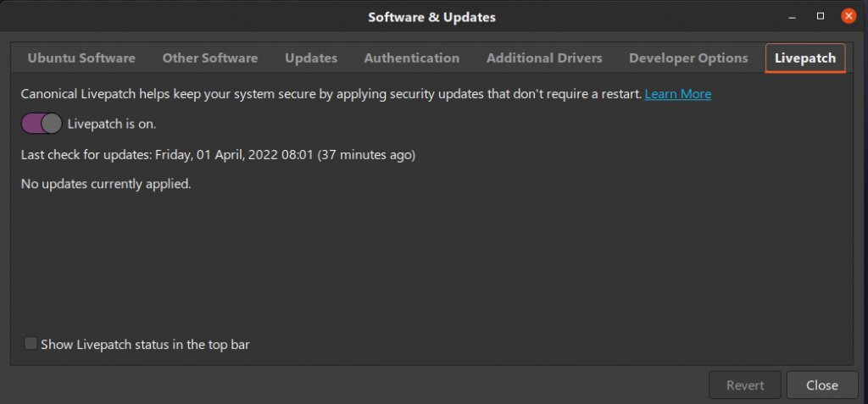Close window with the orange X icon
This screenshot has height=404, width=868.
pos(848,16)
